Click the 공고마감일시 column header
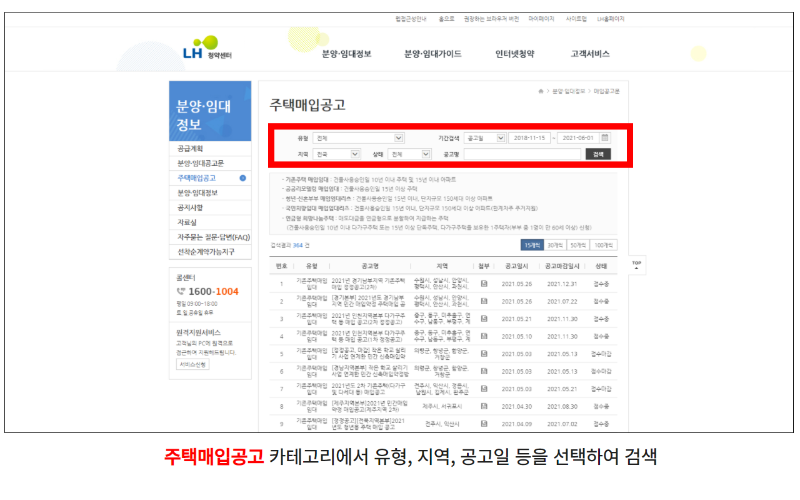Viewport: 800px width, 500px height. tap(562, 266)
